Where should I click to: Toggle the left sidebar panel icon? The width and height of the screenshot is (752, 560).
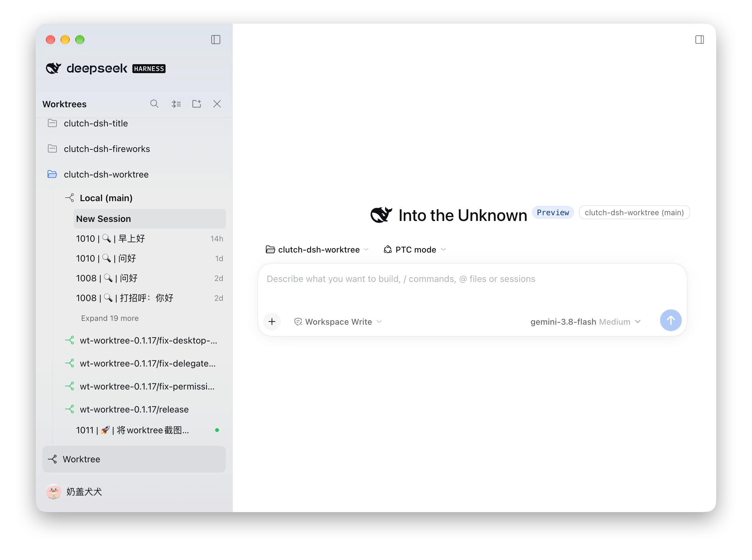(x=215, y=40)
